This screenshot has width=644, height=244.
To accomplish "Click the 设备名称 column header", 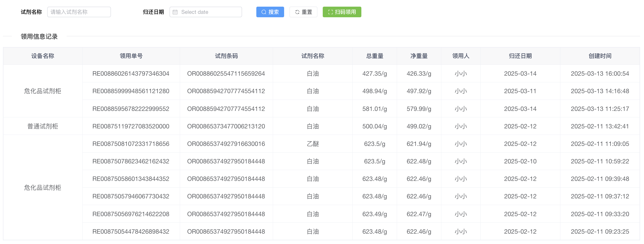I will [43, 56].
